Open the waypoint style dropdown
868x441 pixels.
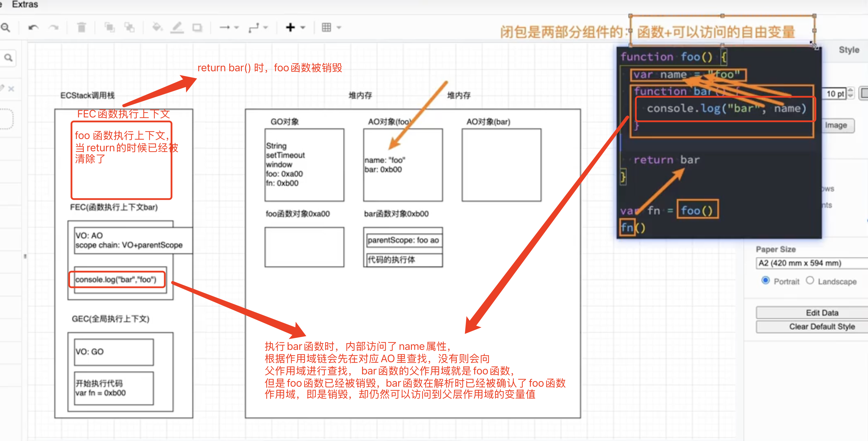pyautogui.click(x=265, y=28)
